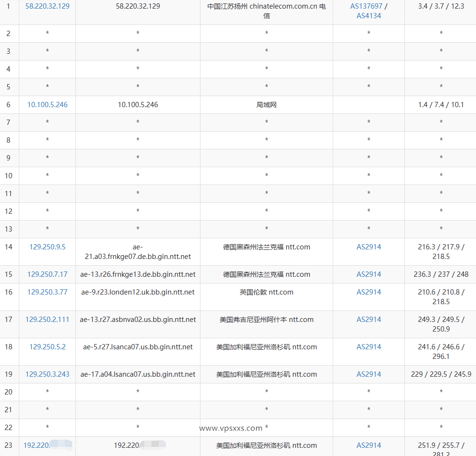This screenshot has height=456, width=476.
Task: Click the AS4134 link in hop 1
Action: point(368,16)
